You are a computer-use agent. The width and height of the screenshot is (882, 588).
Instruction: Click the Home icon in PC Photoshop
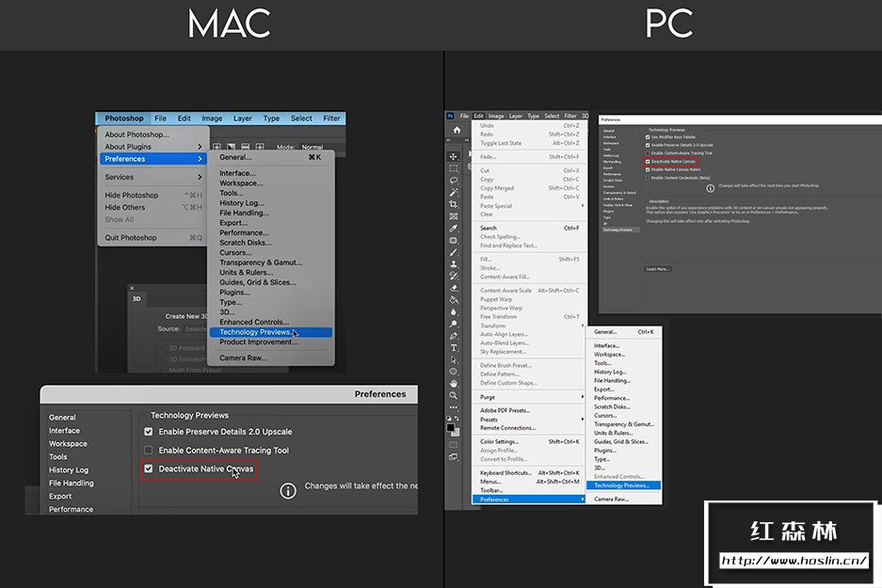click(x=457, y=130)
